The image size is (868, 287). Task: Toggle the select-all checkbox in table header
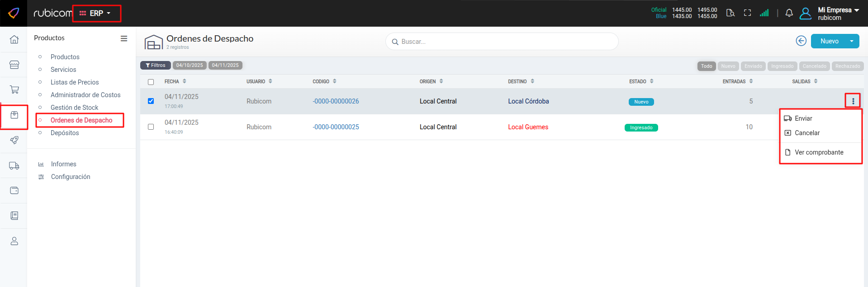tap(151, 82)
